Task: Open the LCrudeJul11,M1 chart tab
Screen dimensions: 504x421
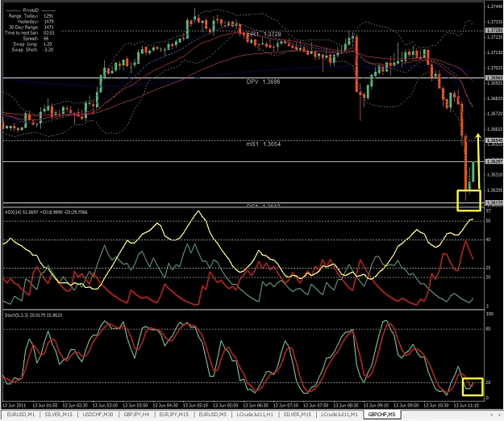Action: 339,415
